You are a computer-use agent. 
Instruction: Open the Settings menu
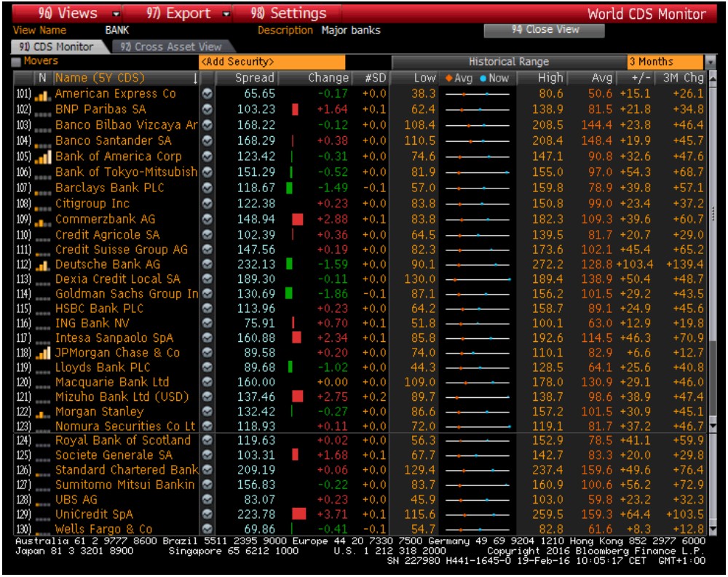pyautogui.click(x=288, y=14)
